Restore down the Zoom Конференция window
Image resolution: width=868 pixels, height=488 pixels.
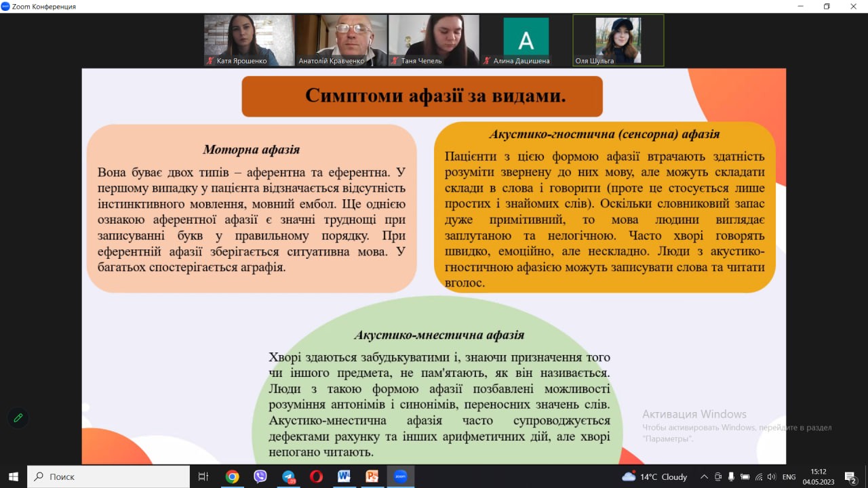coord(827,6)
